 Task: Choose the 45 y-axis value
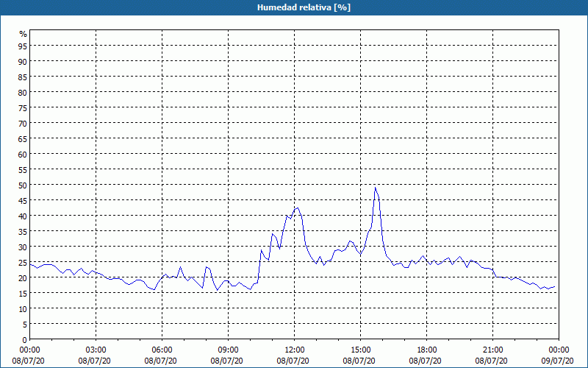23,200
